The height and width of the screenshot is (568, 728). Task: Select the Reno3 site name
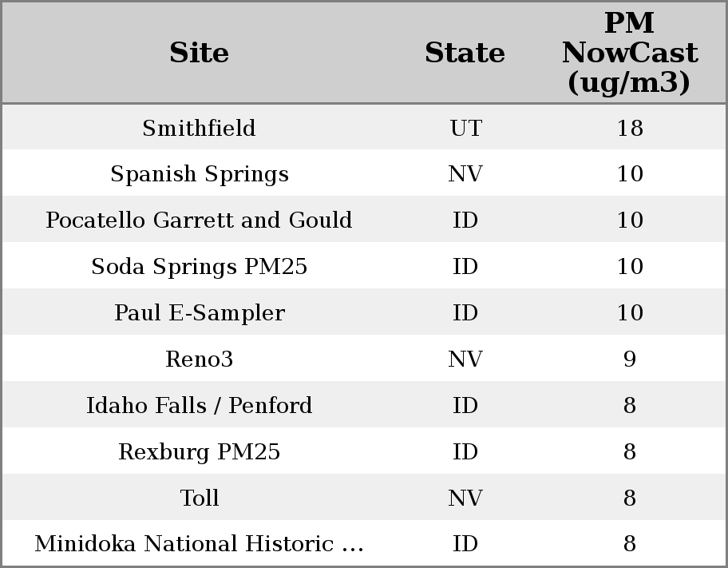[x=199, y=359]
